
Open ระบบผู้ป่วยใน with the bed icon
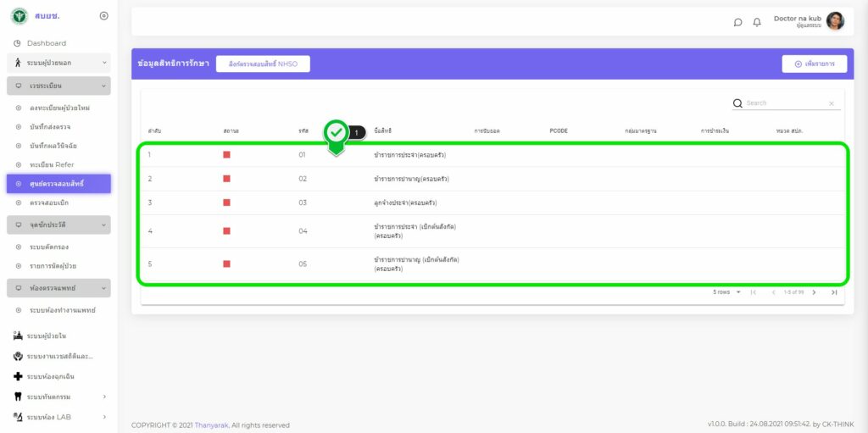[18, 336]
